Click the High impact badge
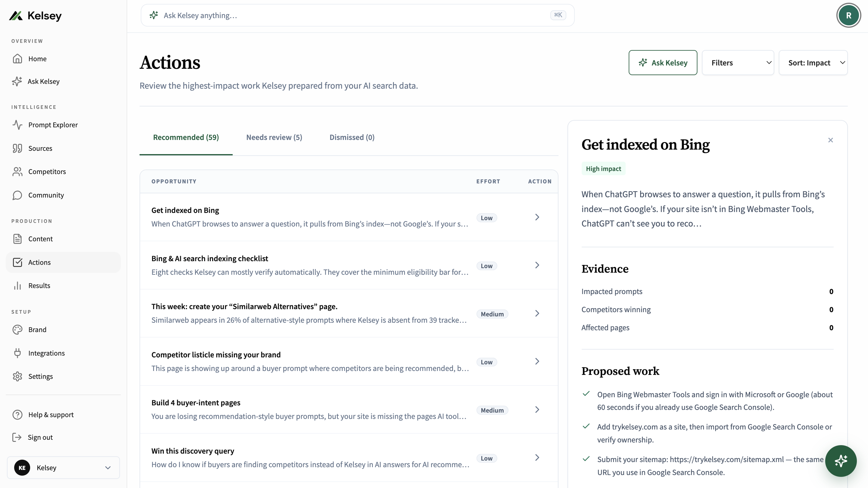Image resolution: width=868 pixels, height=488 pixels. tap(603, 169)
